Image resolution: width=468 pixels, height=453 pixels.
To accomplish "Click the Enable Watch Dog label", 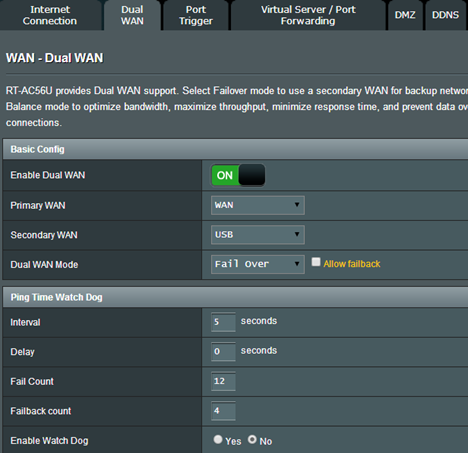I will click(49, 441).
